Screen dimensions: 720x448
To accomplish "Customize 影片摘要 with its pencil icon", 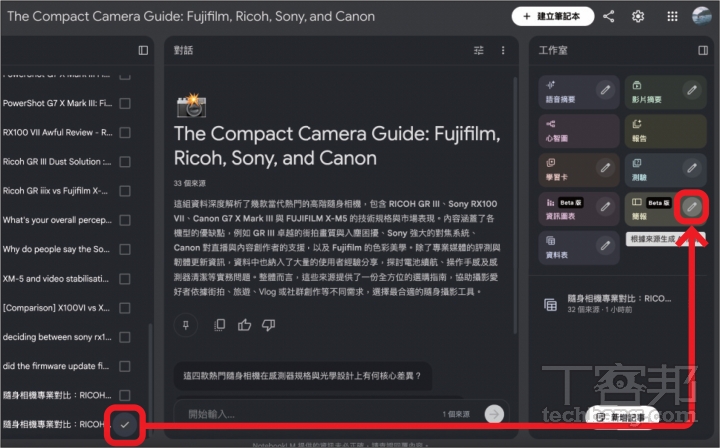I will click(x=692, y=90).
